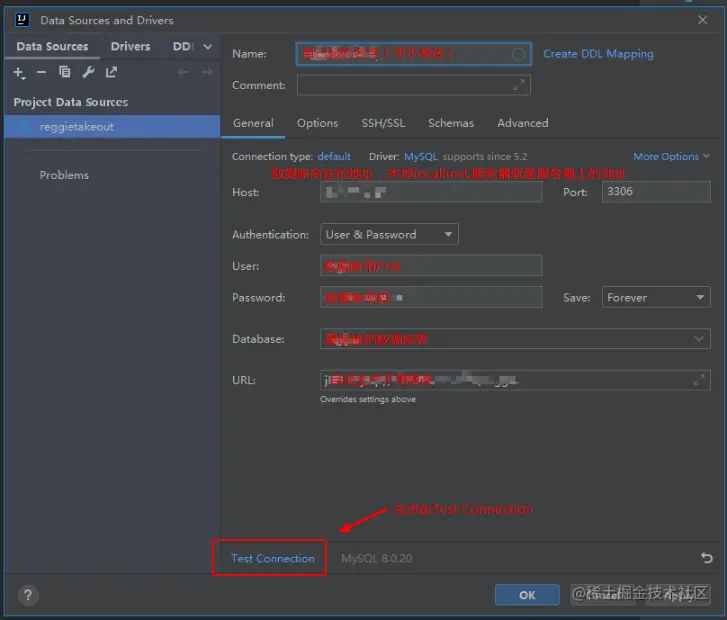Focus the Name input field
The width and height of the screenshot is (727, 620).
[414, 54]
